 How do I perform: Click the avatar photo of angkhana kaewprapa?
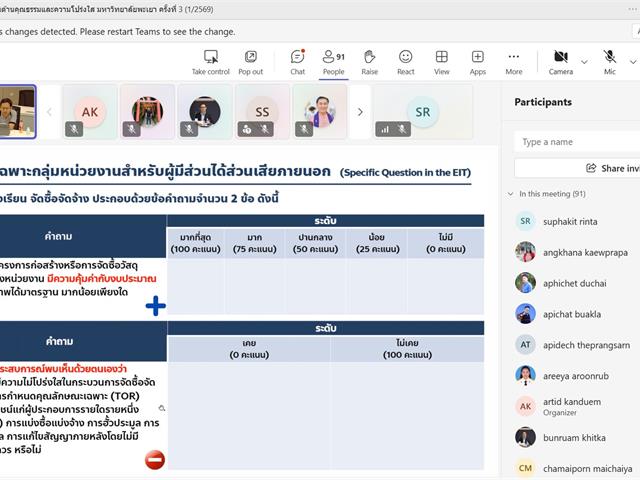525,252
